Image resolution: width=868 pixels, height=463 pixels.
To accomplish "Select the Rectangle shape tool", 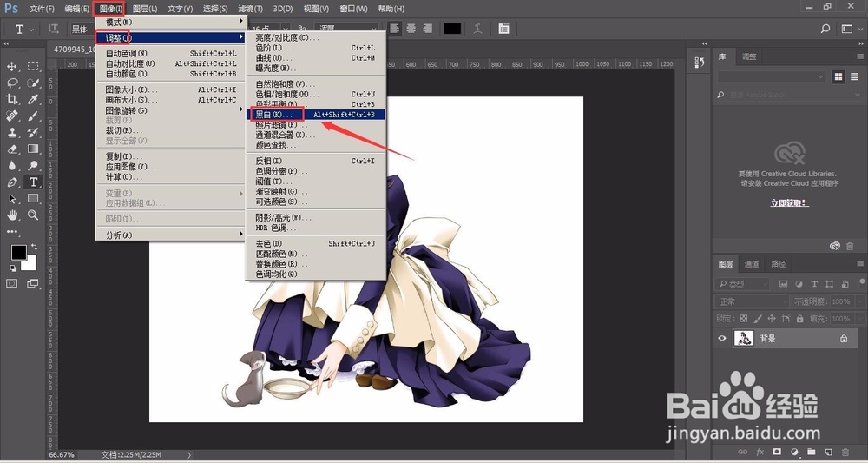I will coord(33,199).
